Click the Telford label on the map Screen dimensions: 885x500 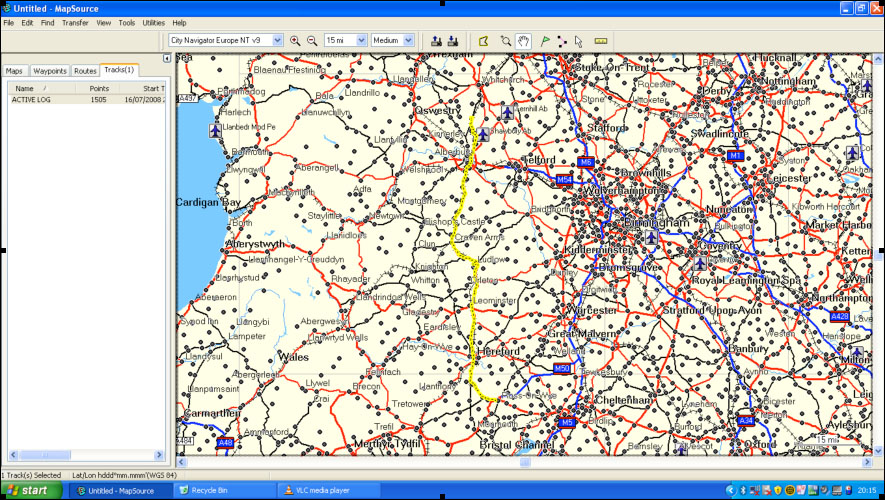[x=540, y=160]
